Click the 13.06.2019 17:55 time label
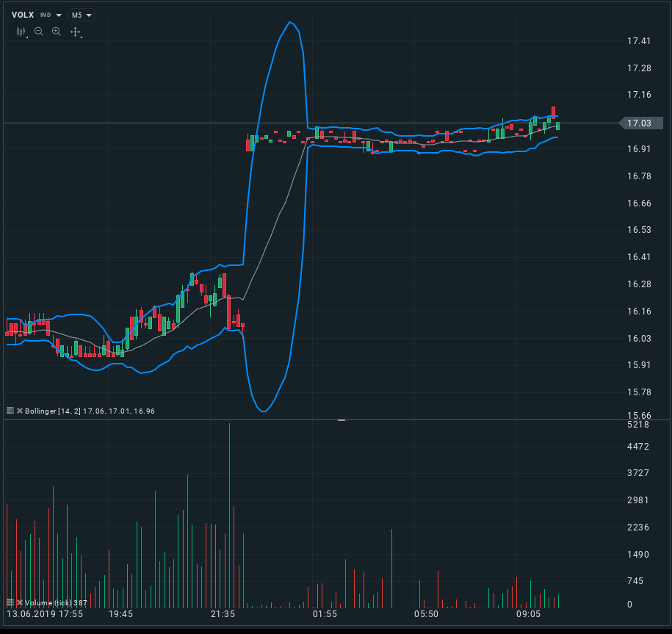This screenshot has height=634, width=672. 45,614
